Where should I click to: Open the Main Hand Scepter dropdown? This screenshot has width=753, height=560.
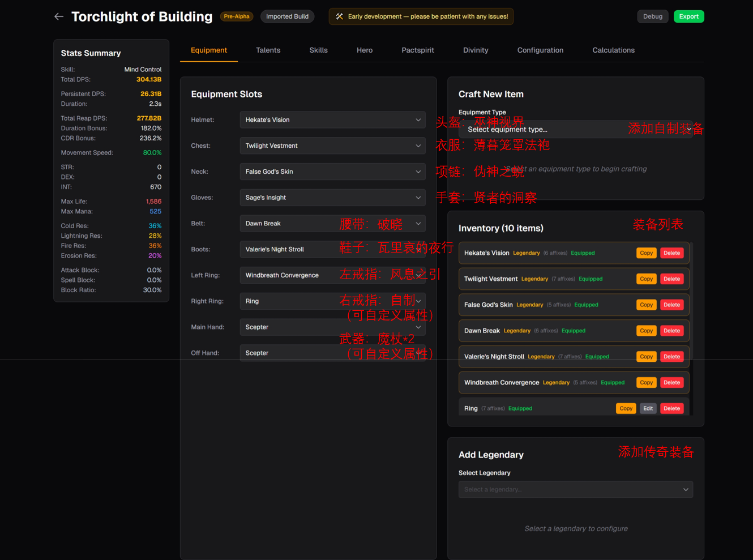(332, 327)
